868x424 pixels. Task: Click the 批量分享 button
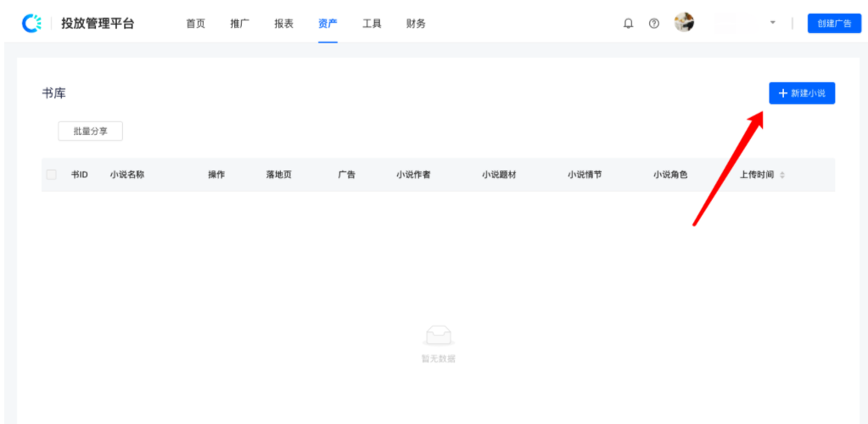(90, 131)
